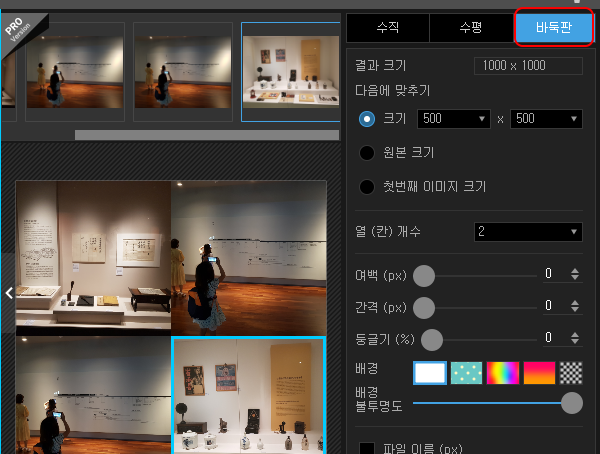Select the 바둑판 (grid) tab
This screenshot has width=600, height=454.
coord(554,28)
